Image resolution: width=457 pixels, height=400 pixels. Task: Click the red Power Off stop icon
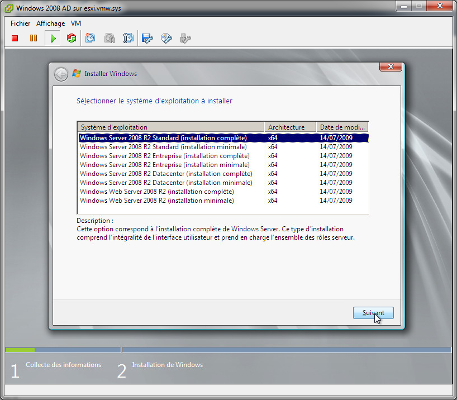pyautogui.click(x=15, y=38)
